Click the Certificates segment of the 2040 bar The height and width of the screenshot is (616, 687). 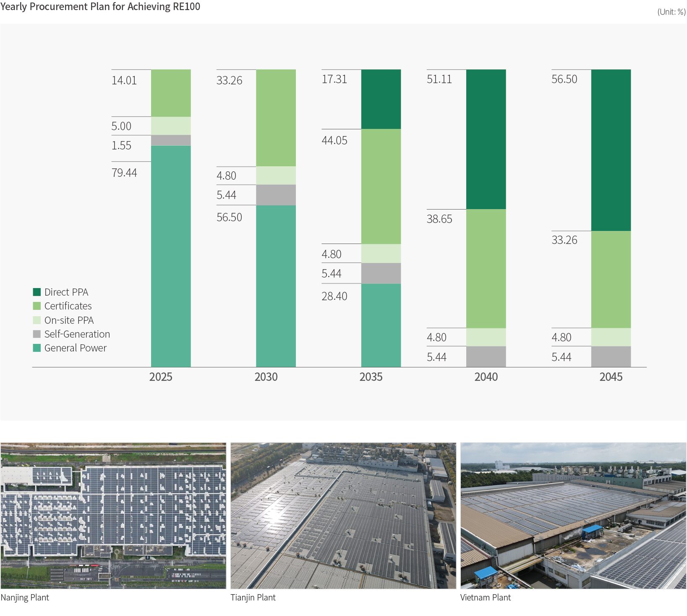[x=486, y=269]
